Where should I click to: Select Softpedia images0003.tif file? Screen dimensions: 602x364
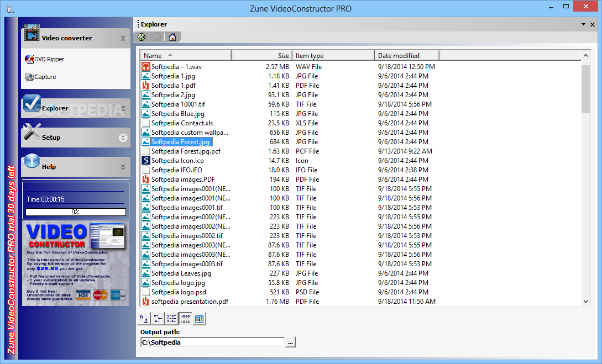187,264
